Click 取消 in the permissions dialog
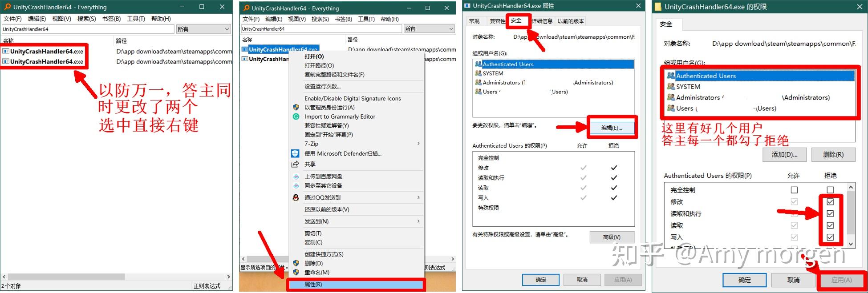 point(793,280)
